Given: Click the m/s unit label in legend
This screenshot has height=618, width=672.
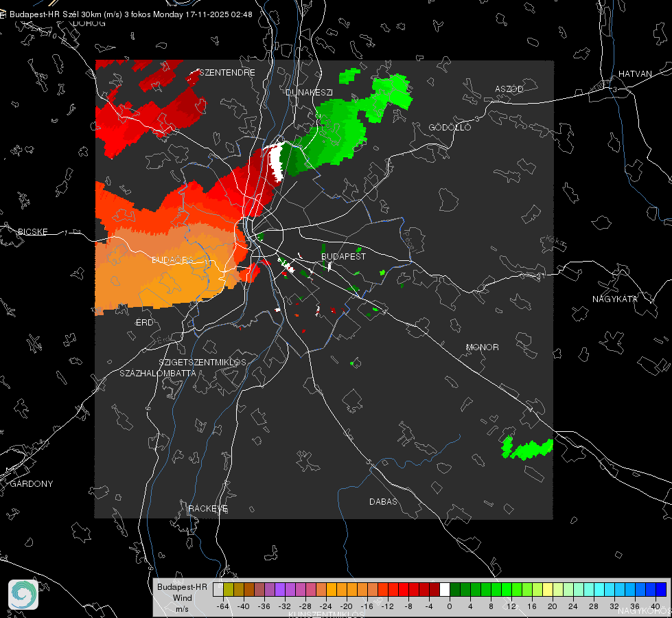Looking at the screenshot, I should [x=182, y=608].
